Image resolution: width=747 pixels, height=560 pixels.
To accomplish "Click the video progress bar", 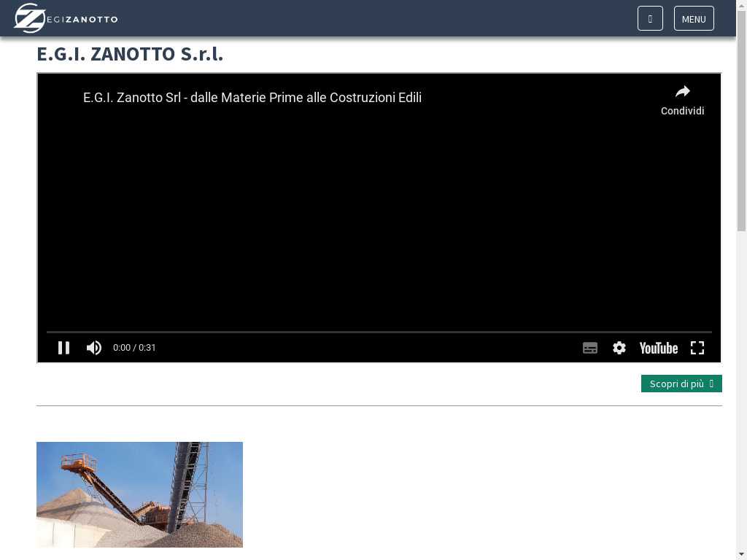I will tap(379, 332).
